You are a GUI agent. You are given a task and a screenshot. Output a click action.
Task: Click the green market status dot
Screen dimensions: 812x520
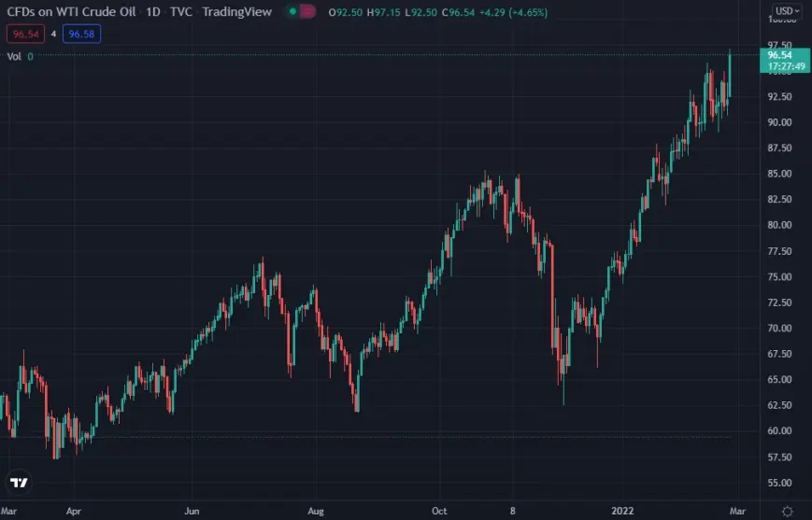pyautogui.click(x=292, y=11)
